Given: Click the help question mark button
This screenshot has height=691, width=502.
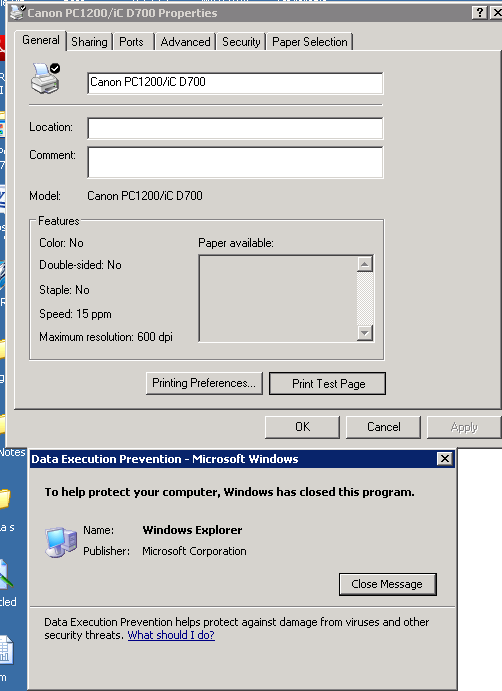Looking at the screenshot, I should [480, 12].
